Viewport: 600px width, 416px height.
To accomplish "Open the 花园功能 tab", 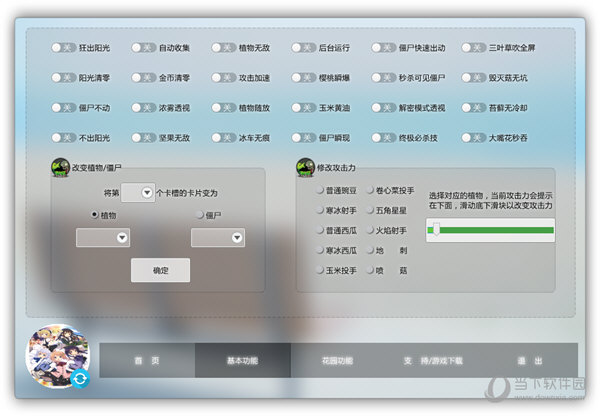I will 338,361.
